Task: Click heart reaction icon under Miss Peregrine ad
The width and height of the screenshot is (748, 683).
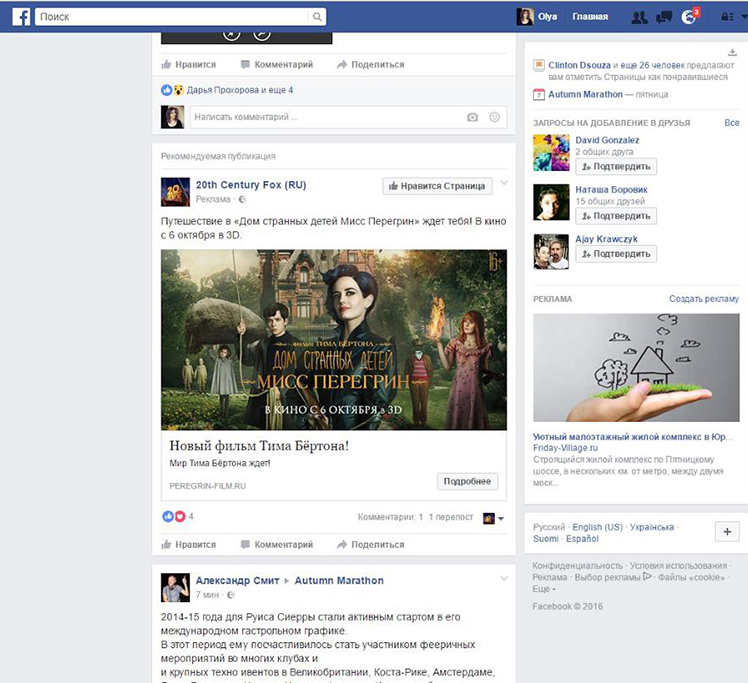Action: click(x=180, y=516)
